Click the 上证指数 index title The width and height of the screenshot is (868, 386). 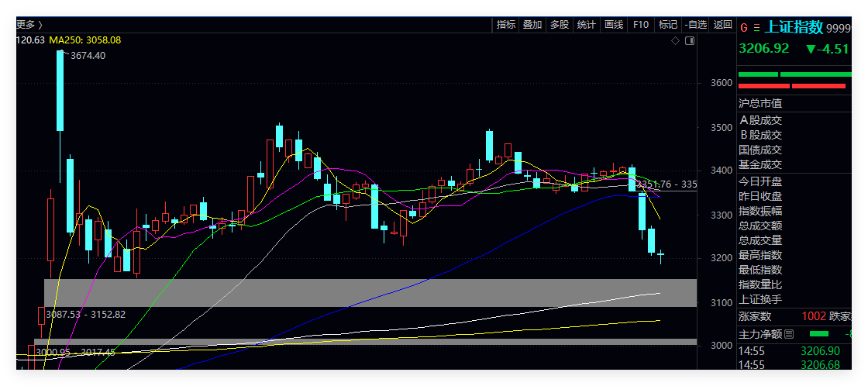click(794, 27)
